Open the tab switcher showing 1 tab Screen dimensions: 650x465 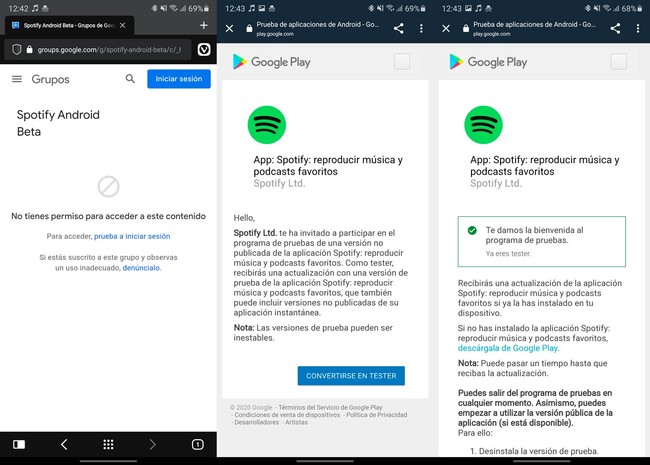(x=198, y=445)
